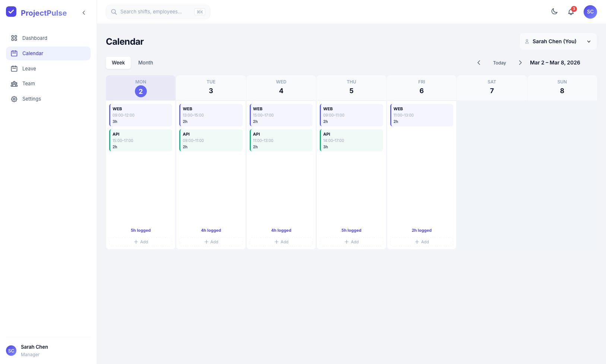The width and height of the screenshot is (606, 364).
Task: Open the Leave page
Action: [x=29, y=69]
